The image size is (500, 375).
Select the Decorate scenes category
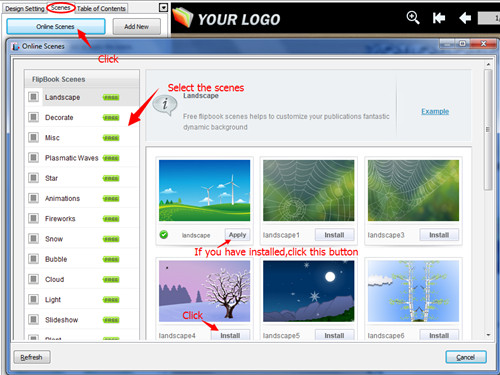(82, 117)
